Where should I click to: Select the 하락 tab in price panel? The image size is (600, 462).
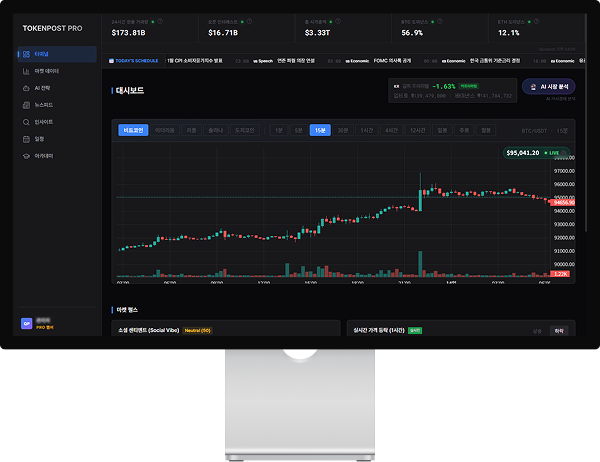(560, 330)
